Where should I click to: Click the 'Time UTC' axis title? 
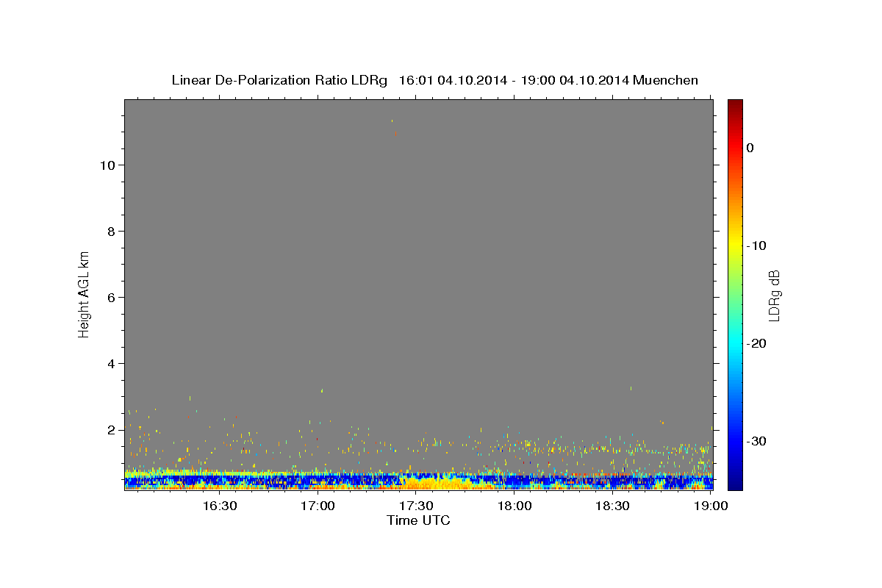418,520
